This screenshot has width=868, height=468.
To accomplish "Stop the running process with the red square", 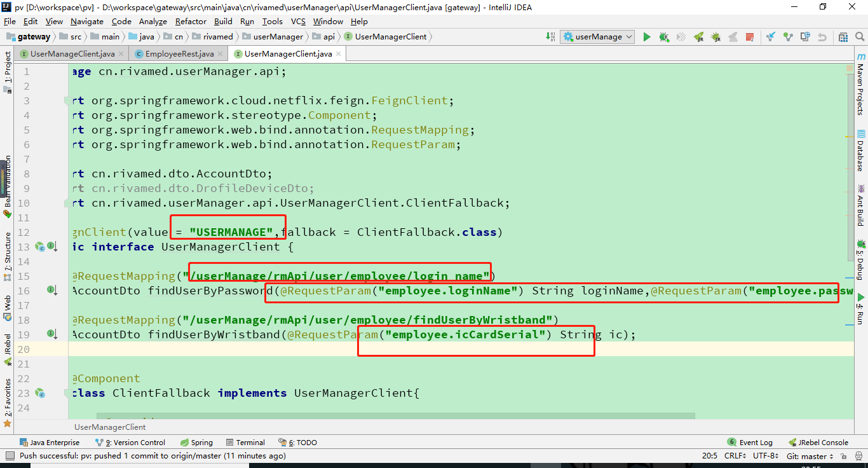I will point(750,37).
